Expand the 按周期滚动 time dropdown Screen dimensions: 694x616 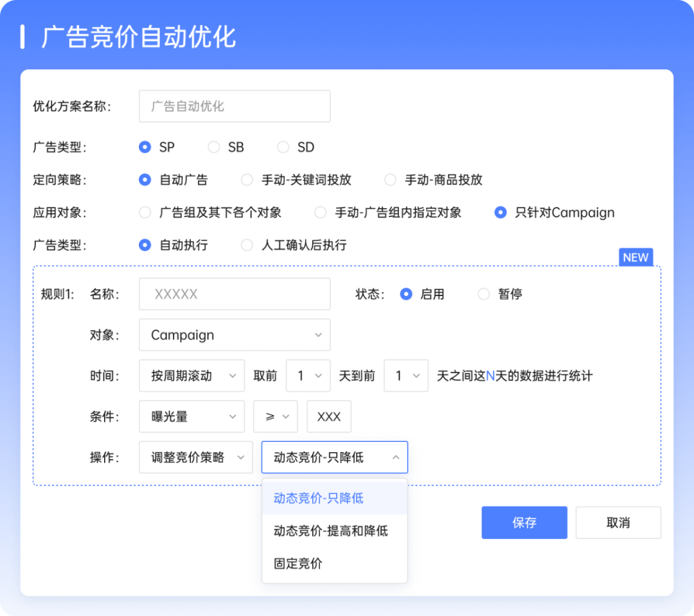pyautogui.click(x=191, y=376)
